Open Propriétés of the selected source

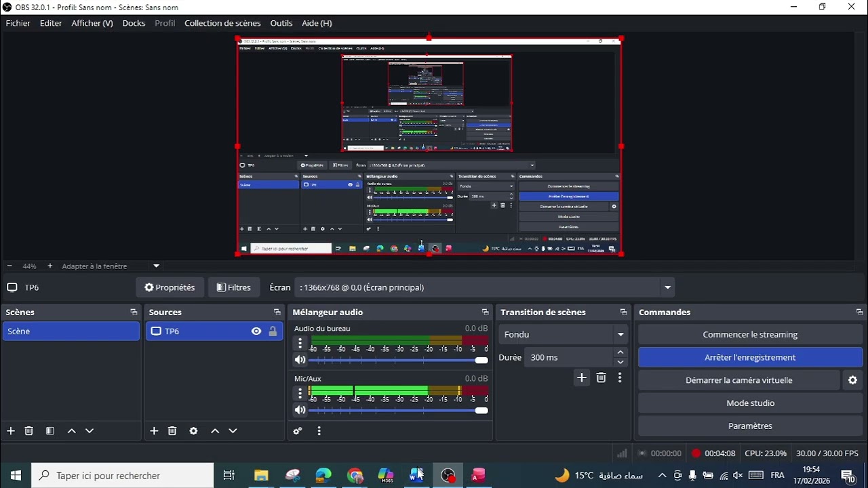tap(170, 287)
